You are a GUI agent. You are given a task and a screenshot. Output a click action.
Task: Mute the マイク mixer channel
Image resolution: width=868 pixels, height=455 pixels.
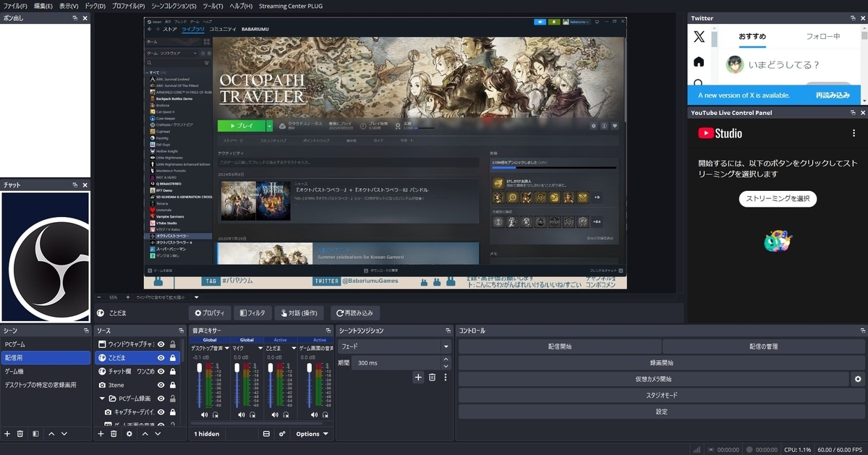tap(241, 415)
